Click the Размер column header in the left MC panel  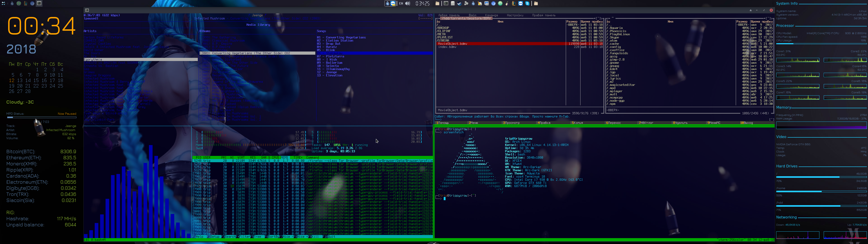(572, 21)
